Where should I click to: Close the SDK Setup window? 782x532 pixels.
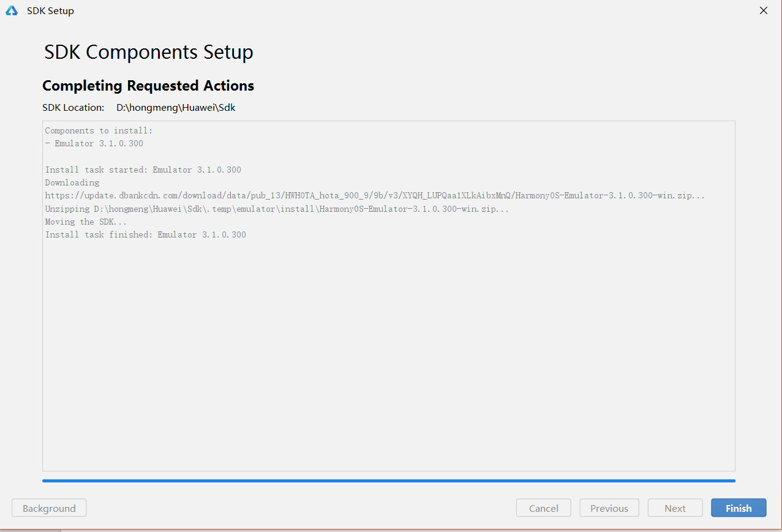(764, 10)
